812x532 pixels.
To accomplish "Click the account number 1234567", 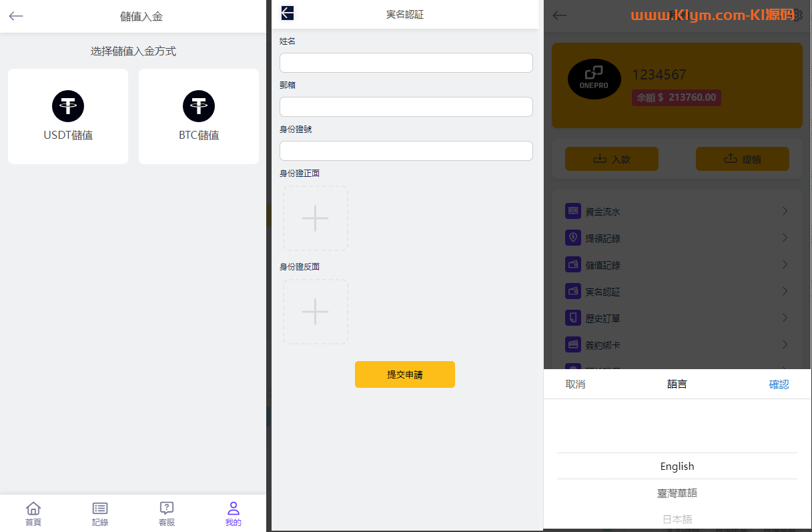I will coord(659,75).
